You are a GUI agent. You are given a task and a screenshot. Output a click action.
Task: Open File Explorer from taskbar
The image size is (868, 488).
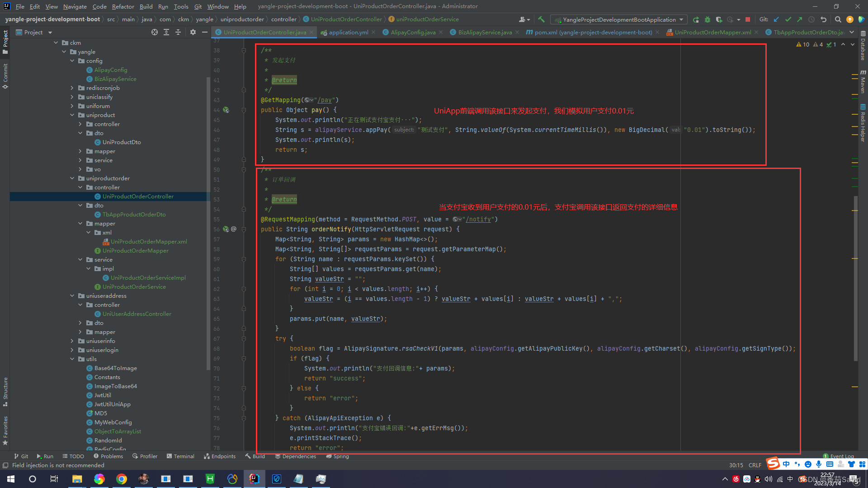pyautogui.click(x=77, y=479)
